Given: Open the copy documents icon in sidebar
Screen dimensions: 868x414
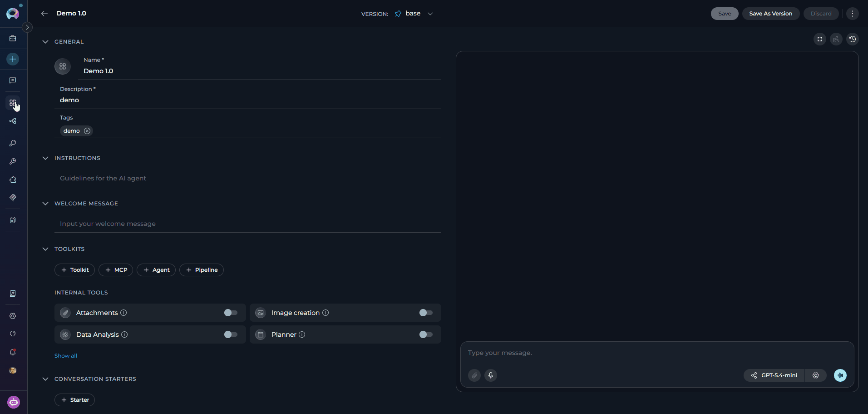Looking at the screenshot, I should 13,220.
